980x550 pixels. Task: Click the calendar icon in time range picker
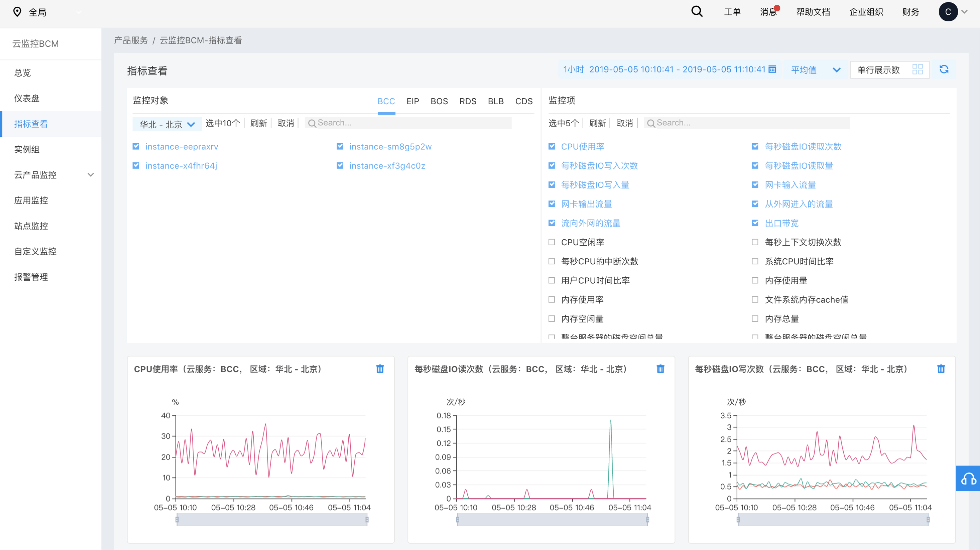point(772,69)
